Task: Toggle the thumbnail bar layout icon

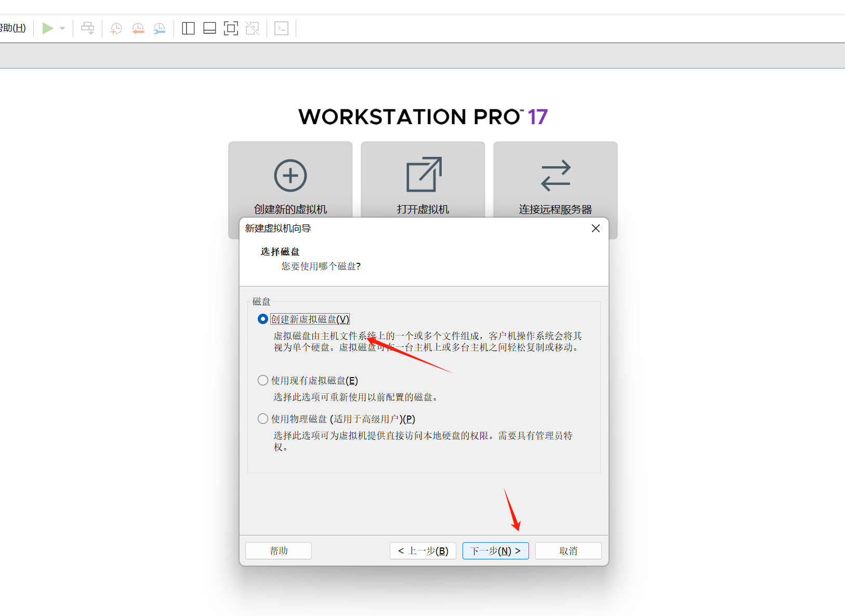Action: click(209, 29)
